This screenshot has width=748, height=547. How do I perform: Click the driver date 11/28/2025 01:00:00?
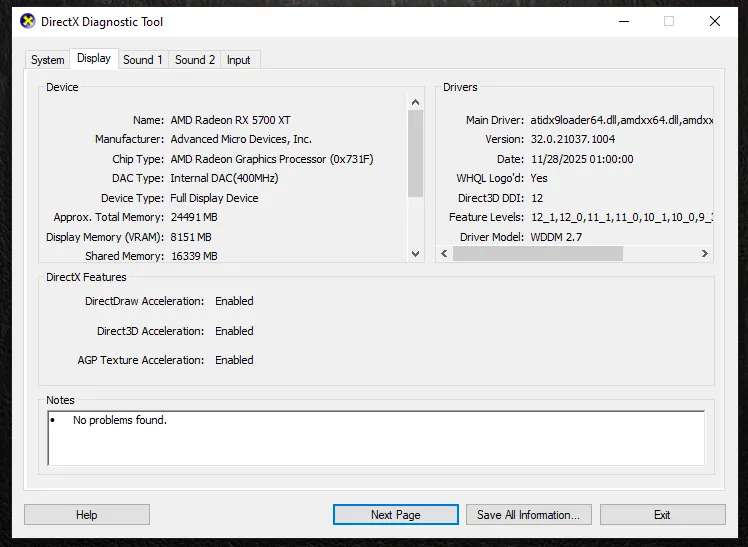tap(582, 159)
